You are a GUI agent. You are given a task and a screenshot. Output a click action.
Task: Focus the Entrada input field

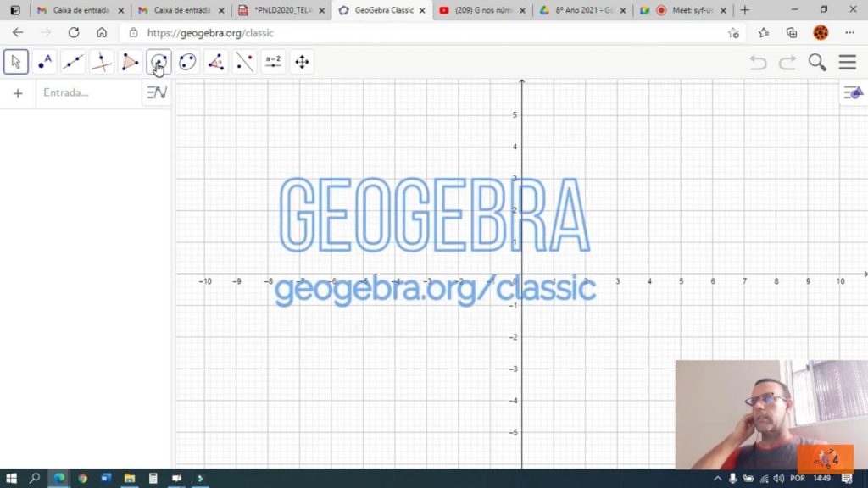tap(88, 92)
